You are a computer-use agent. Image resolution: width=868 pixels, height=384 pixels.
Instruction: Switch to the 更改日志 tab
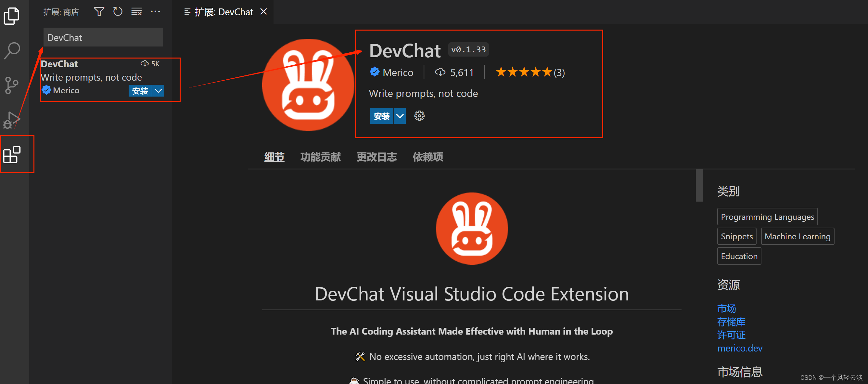(377, 156)
